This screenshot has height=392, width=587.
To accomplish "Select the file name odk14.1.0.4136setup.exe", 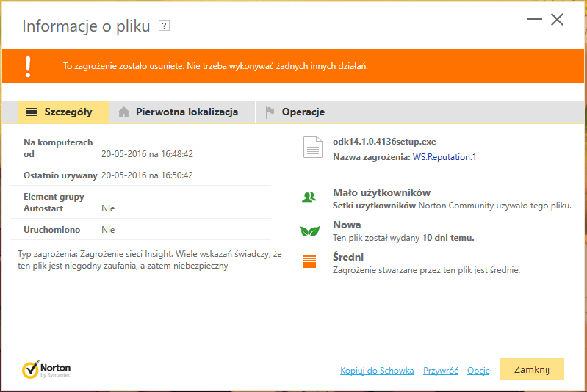I will [384, 142].
